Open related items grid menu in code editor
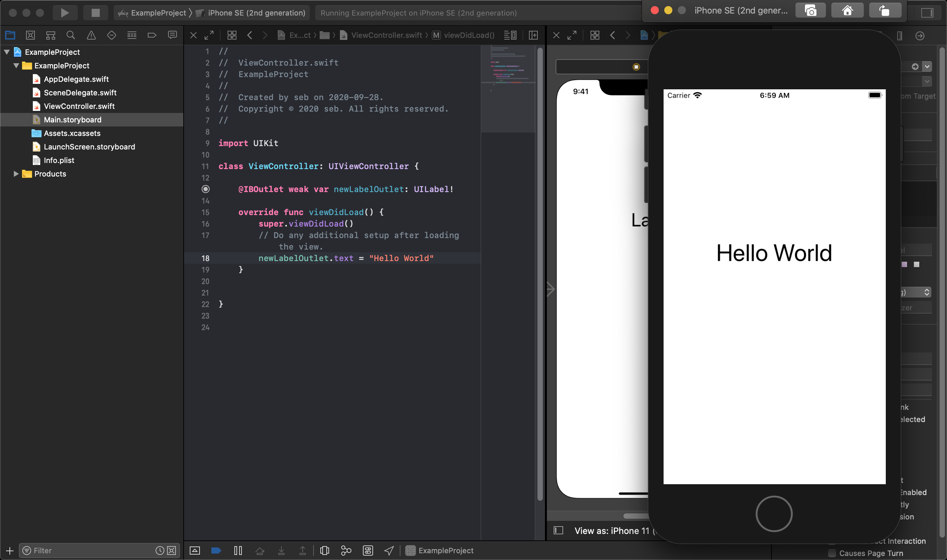 [232, 35]
